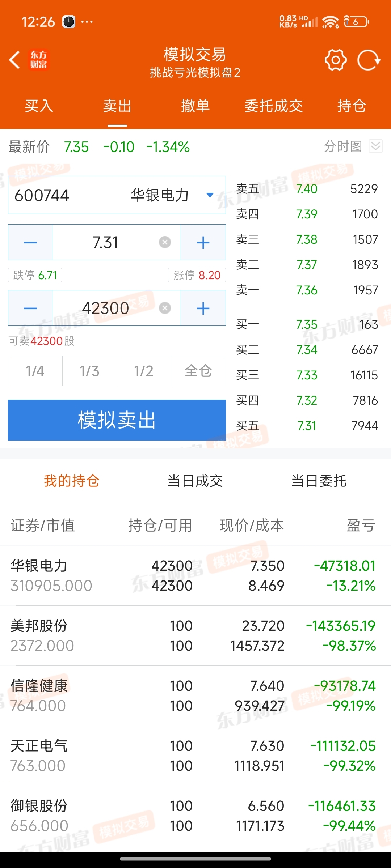
Task: Clear the quantity field 42300
Action: [165, 308]
